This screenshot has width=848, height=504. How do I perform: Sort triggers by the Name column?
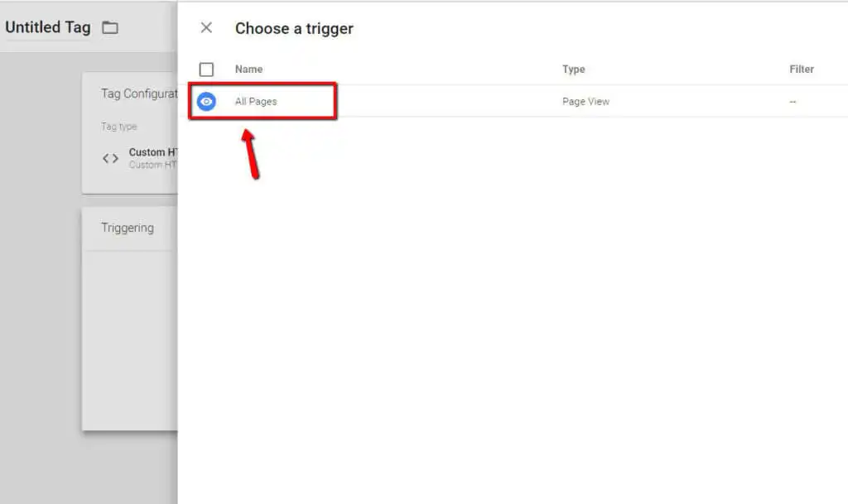click(248, 70)
